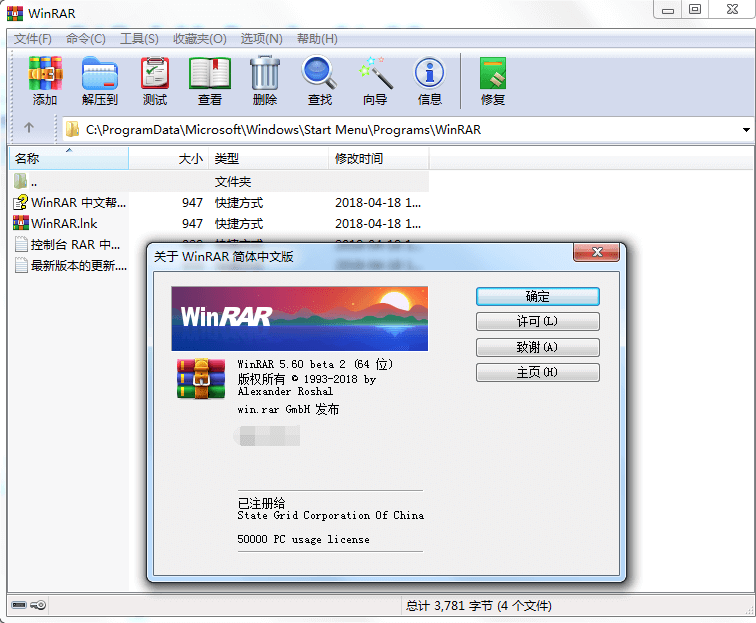Screen dimensions: 756x623
Task: Click the 主页(H) button
Action: click(538, 372)
